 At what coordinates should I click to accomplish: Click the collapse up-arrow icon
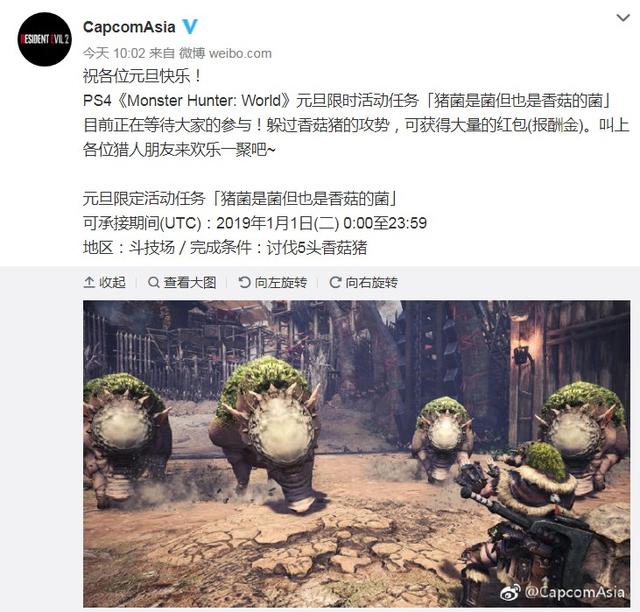pos(89,282)
